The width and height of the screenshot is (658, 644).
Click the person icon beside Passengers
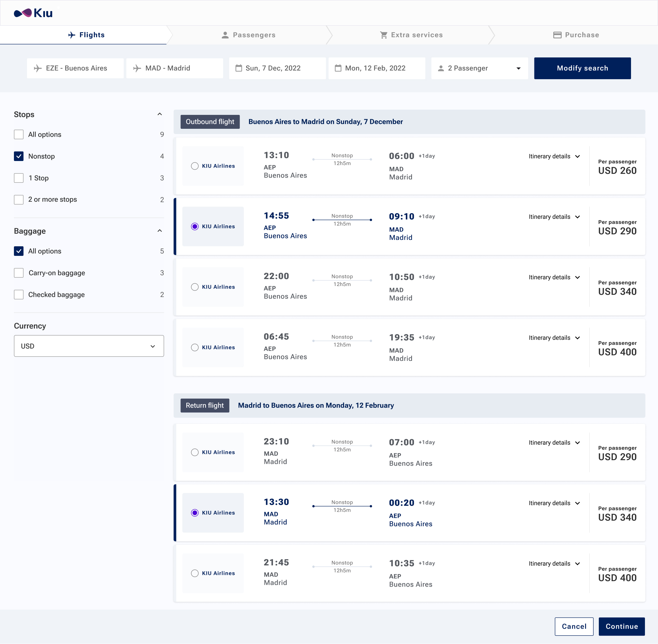225,35
